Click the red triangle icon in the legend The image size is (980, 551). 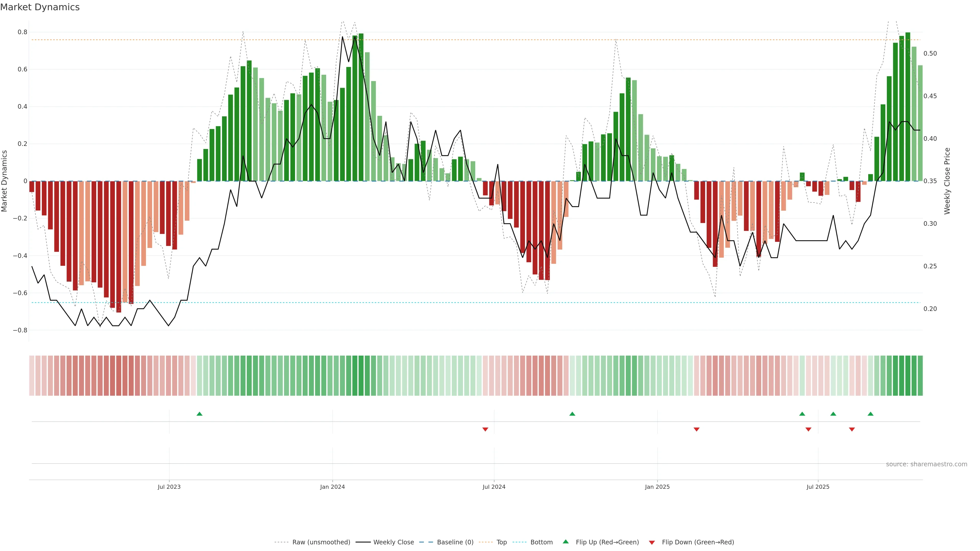(x=652, y=543)
